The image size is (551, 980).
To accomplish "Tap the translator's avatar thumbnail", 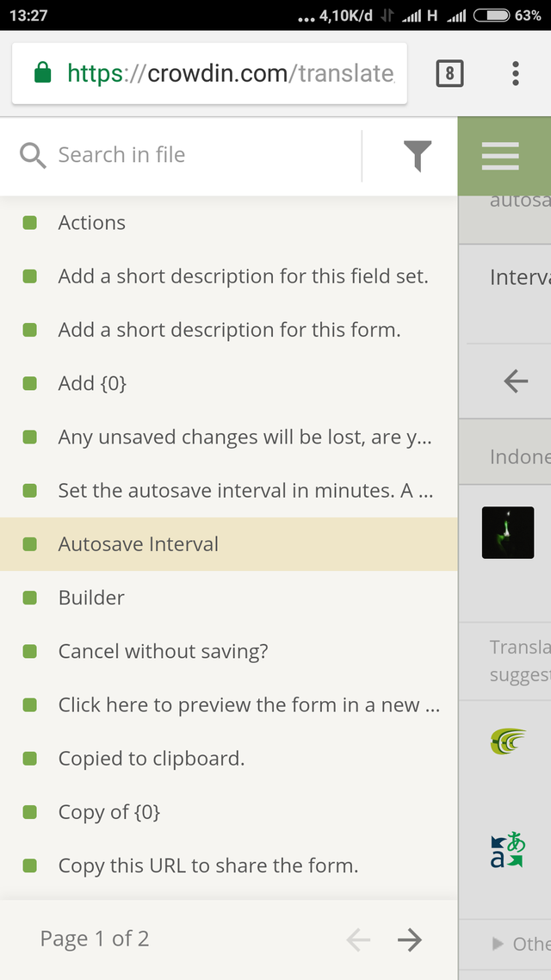I will click(508, 532).
